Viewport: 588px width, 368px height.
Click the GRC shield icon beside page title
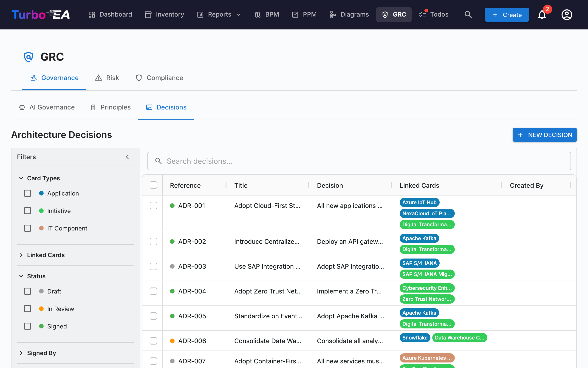pyautogui.click(x=28, y=57)
